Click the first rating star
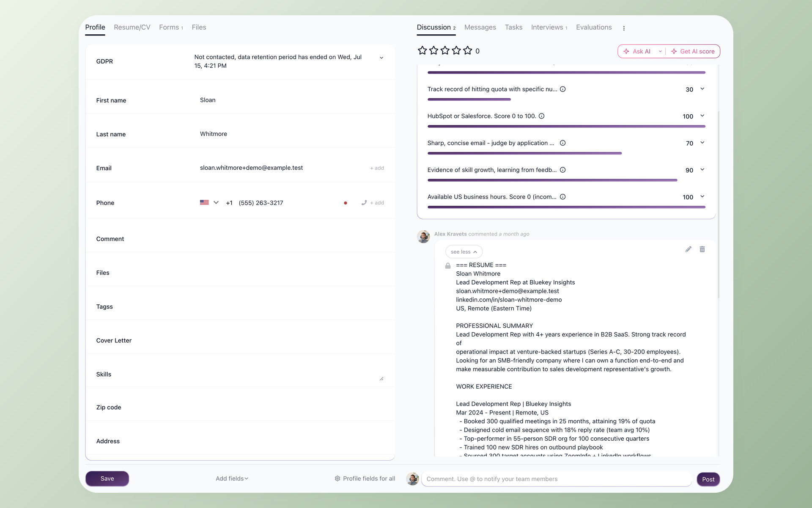Image resolution: width=812 pixels, height=508 pixels. [x=422, y=51]
